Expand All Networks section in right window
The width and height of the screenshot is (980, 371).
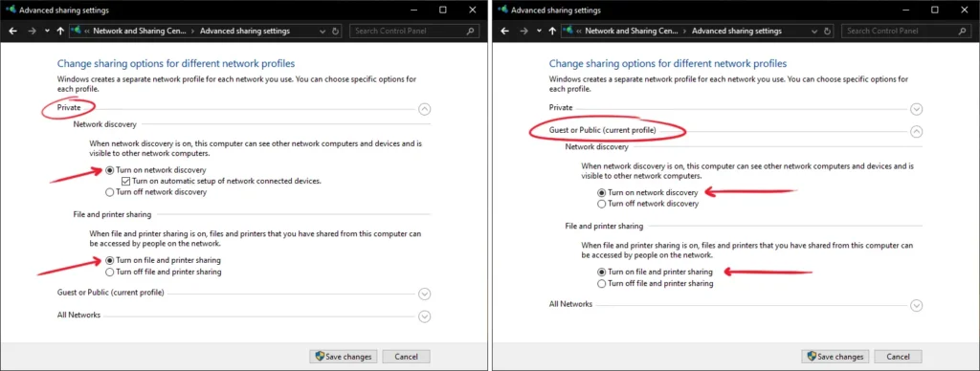pyautogui.click(x=916, y=305)
